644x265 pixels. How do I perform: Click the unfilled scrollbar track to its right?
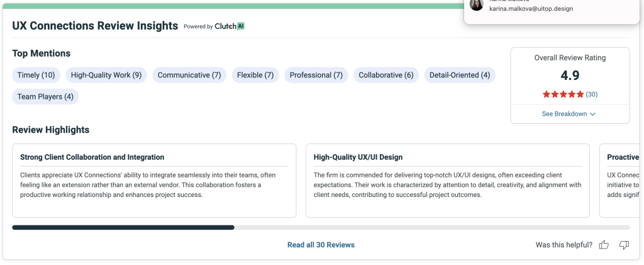click(x=432, y=227)
